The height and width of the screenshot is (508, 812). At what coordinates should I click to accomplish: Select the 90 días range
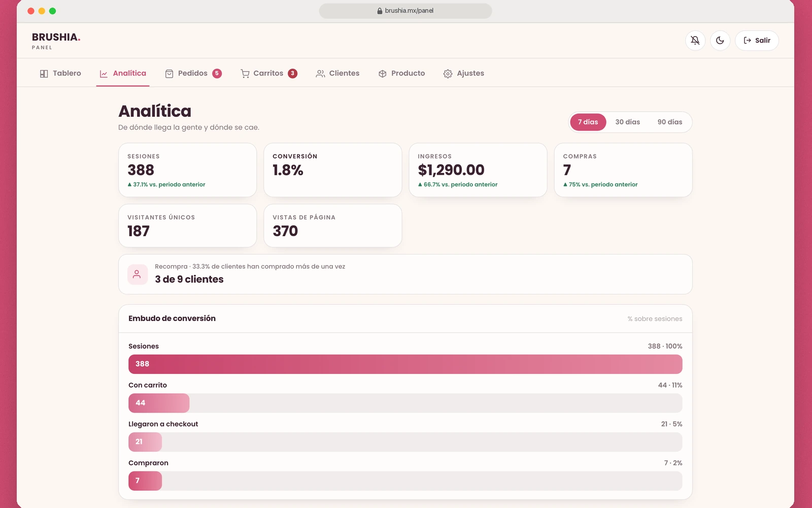coord(670,122)
